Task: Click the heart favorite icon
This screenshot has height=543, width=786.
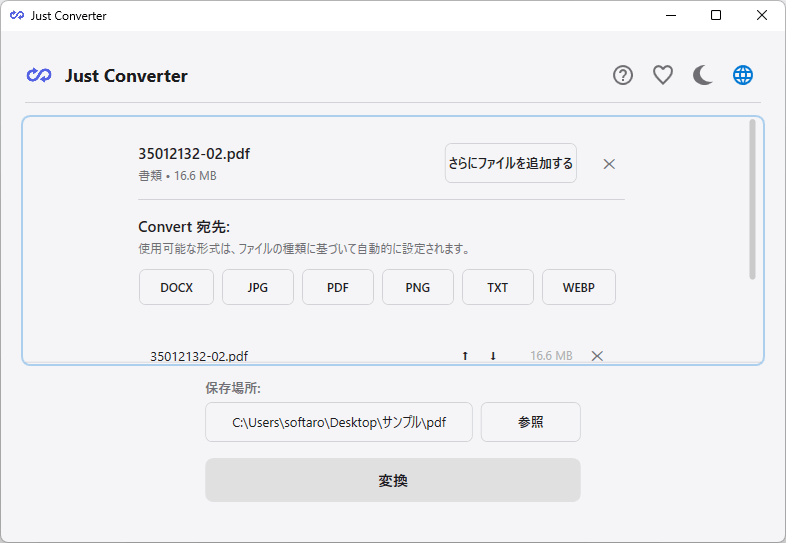Action: (663, 75)
